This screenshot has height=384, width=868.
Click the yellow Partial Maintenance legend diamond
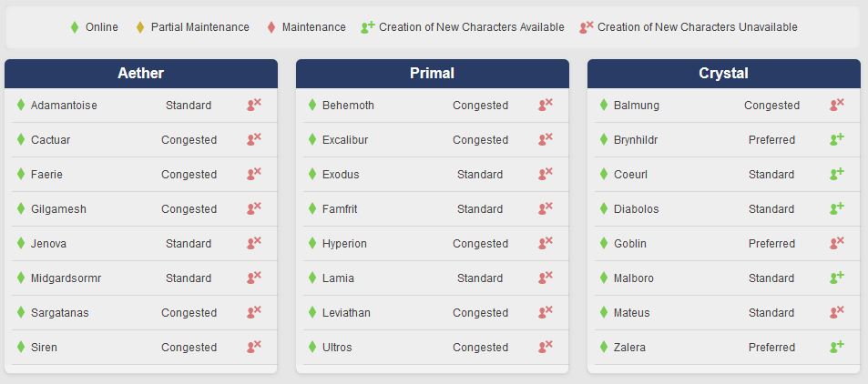click(140, 27)
